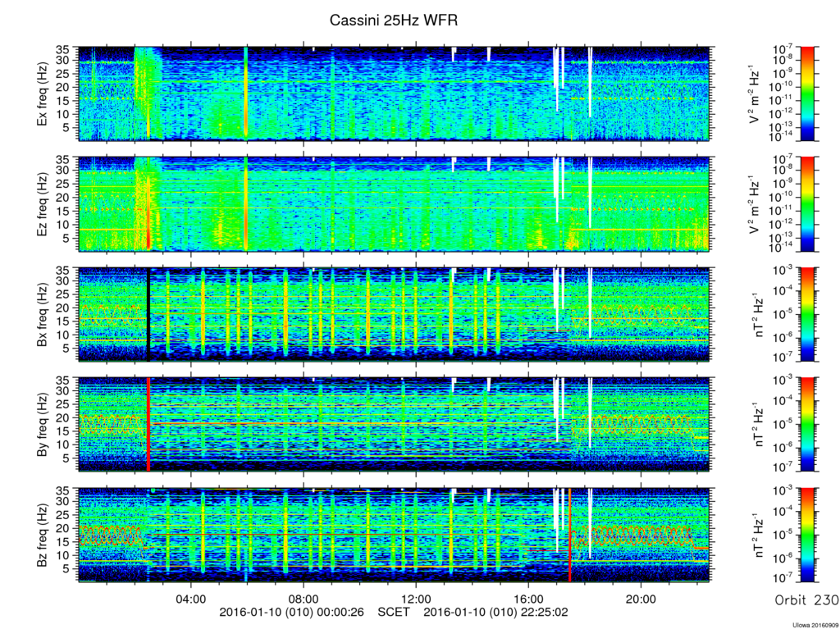Click the "04:00" time tick label

coord(190,599)
